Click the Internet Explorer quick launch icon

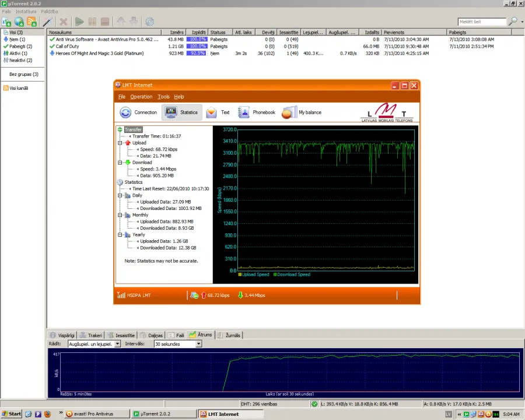[x=29, y=414]
